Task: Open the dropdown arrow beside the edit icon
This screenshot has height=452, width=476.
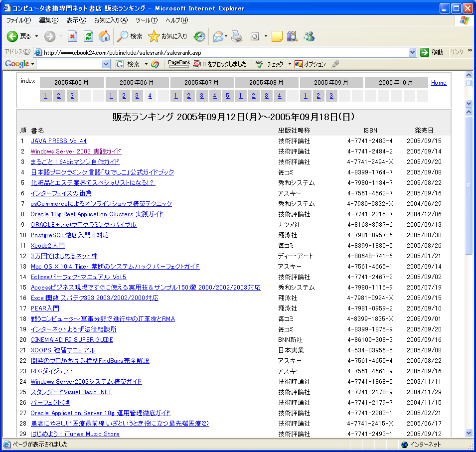Action: [266, 37]
